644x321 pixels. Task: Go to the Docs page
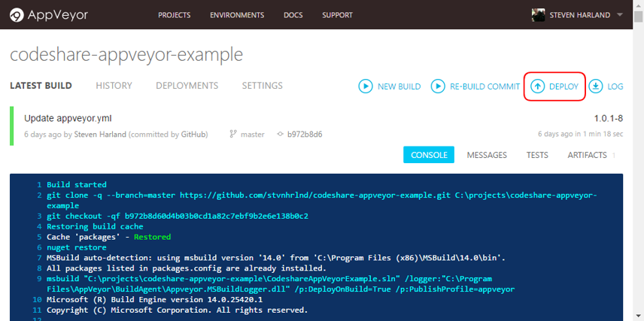point(293,15)
